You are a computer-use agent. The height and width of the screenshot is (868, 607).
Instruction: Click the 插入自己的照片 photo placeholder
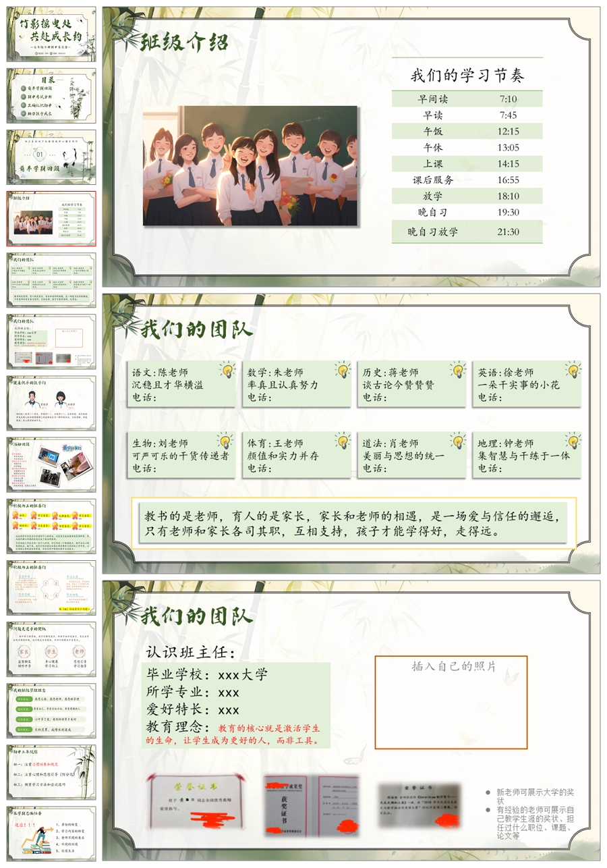point(451,702)
